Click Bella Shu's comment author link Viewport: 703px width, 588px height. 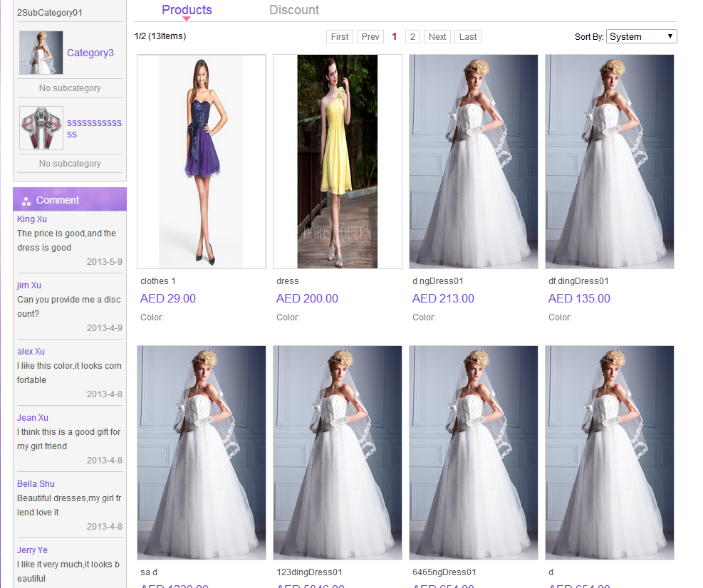[x=36, y=484]
